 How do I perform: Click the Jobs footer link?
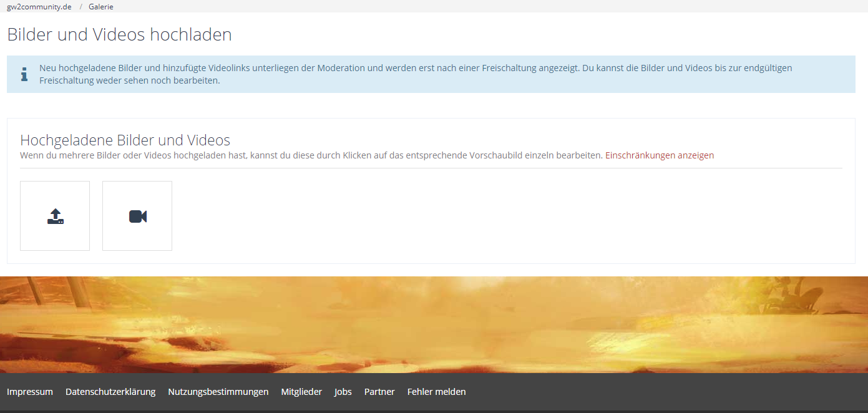343,392
